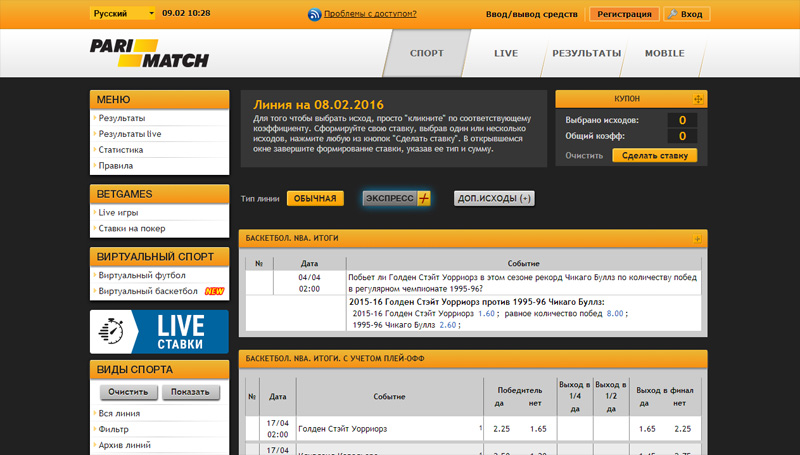800x455 pixels.
Task: Click the RSS access problems icon
Action: [x=314, y=14]
